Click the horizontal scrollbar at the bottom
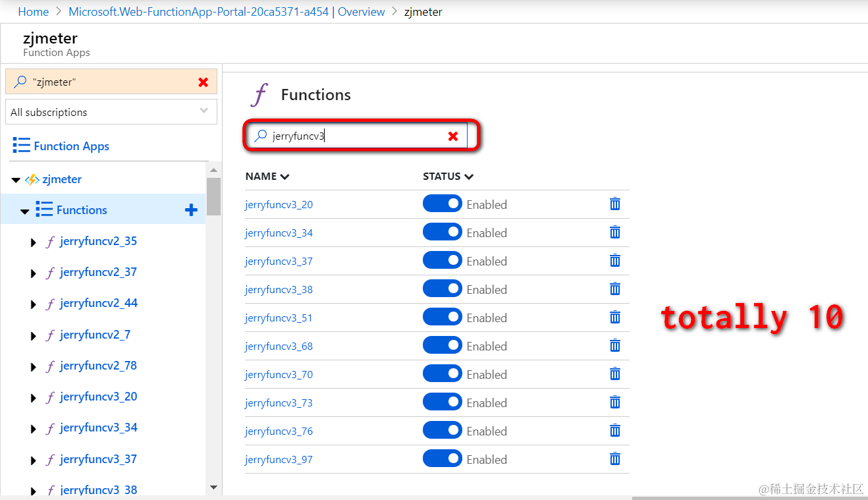The image size is (868, 500). click(749, 497)
